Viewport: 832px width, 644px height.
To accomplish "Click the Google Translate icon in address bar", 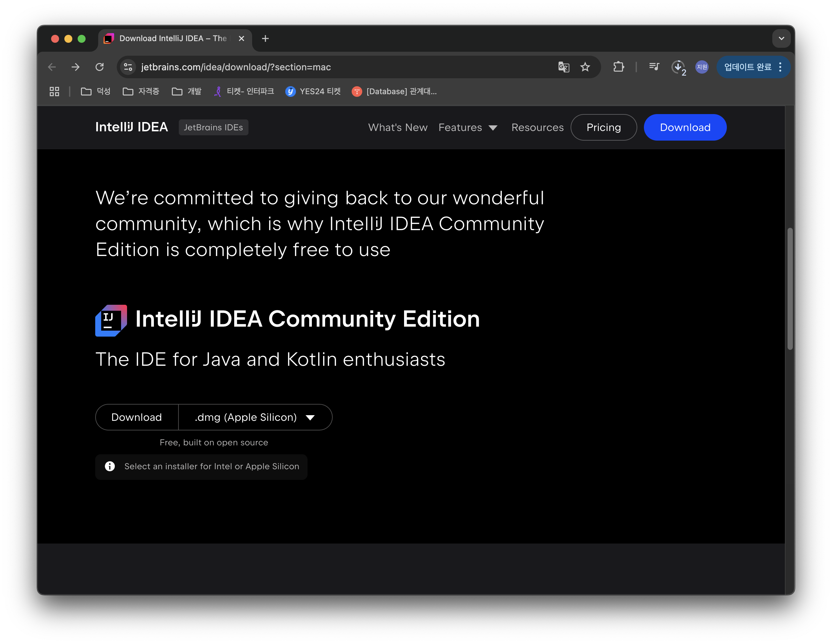I will point(563,67).
